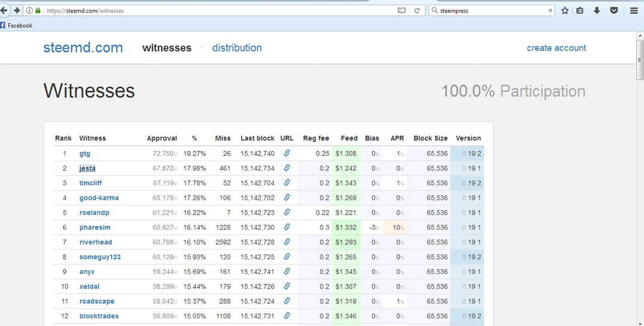Viewport: 644px width, 326px height.
Task: Open xeldal witness profile
Action: click(90, 286)
